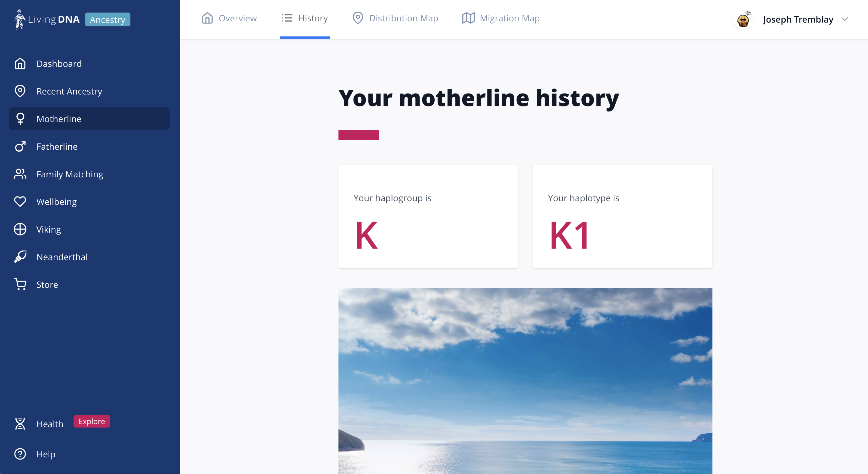The image size is (868, 474).
Task: Select the Fatherline male symbol icon
Action: click(20, 147)
